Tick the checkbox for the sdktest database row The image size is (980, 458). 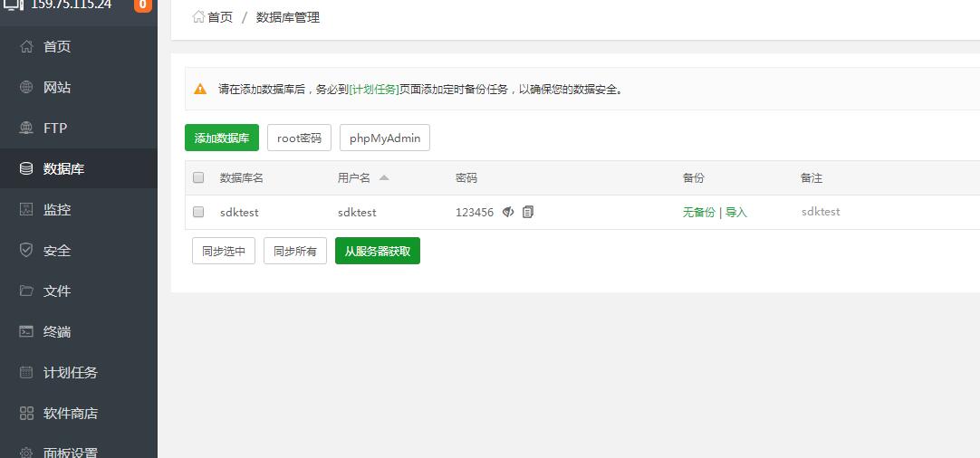coord(198,212)
